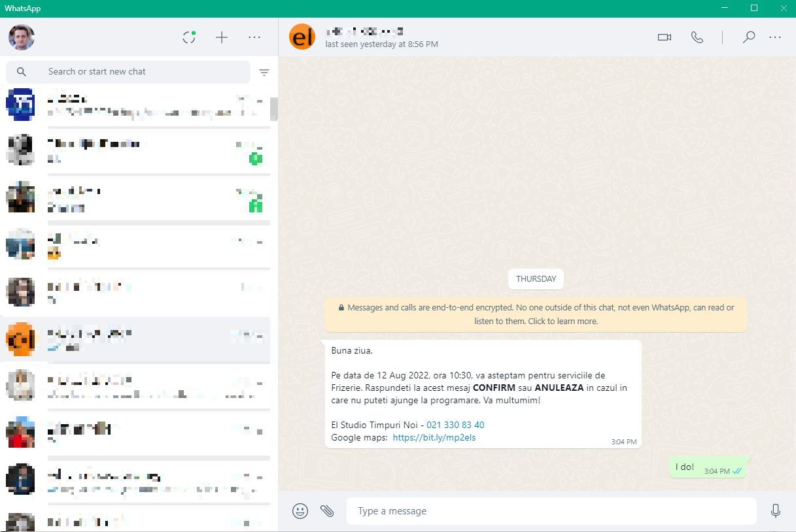Click the Type a message field

tap(551, 511)
